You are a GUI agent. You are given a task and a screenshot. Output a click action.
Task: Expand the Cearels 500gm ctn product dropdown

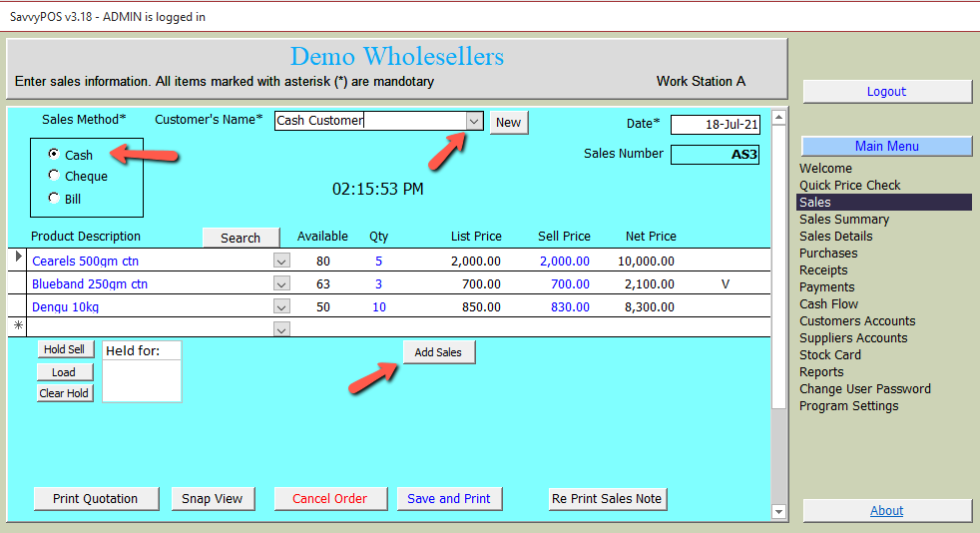tap(281, 262)
